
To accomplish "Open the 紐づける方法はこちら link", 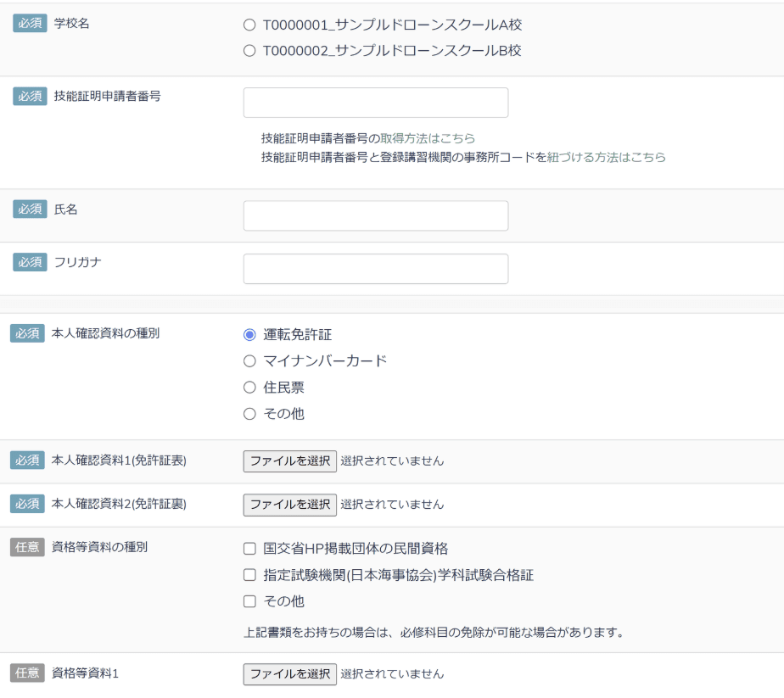I will pos(606,157).
